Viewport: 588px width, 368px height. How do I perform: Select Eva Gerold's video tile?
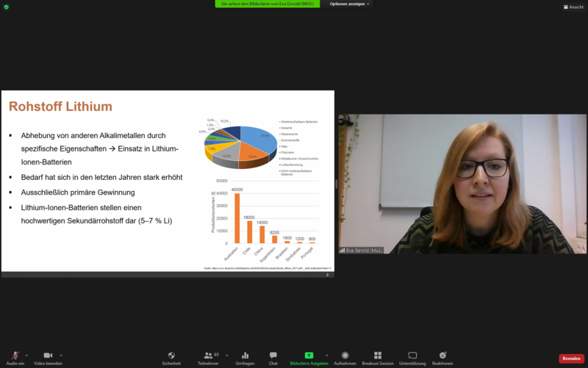462,184
